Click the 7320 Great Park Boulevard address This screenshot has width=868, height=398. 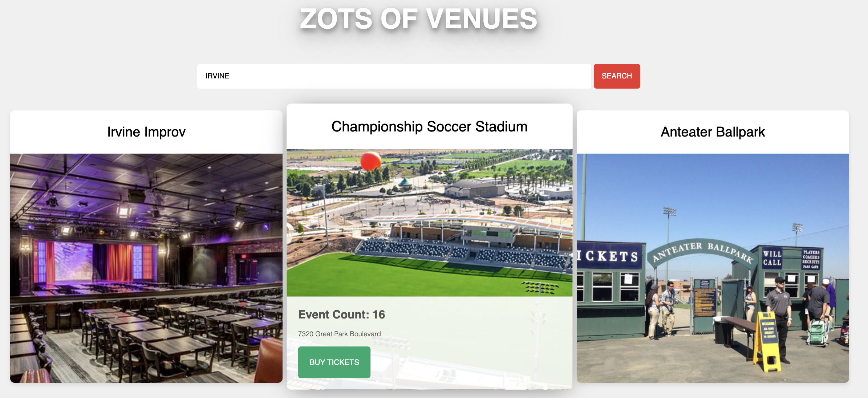[x=339, y=334]
